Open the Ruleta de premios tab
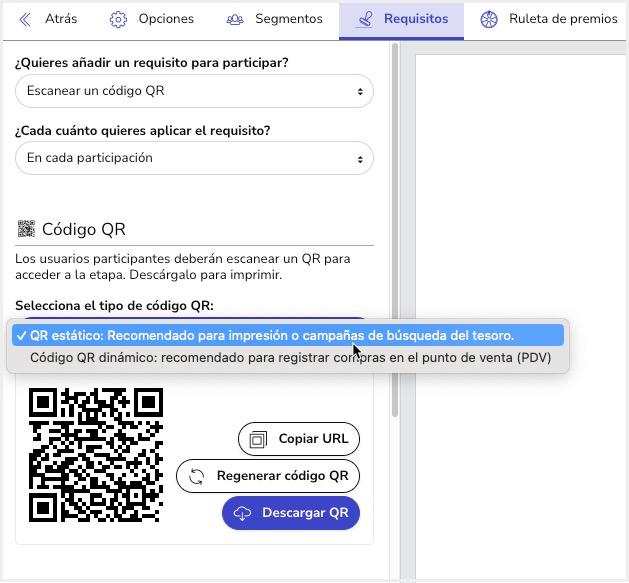This screenshot has height=583, width=629. (548, 19)
